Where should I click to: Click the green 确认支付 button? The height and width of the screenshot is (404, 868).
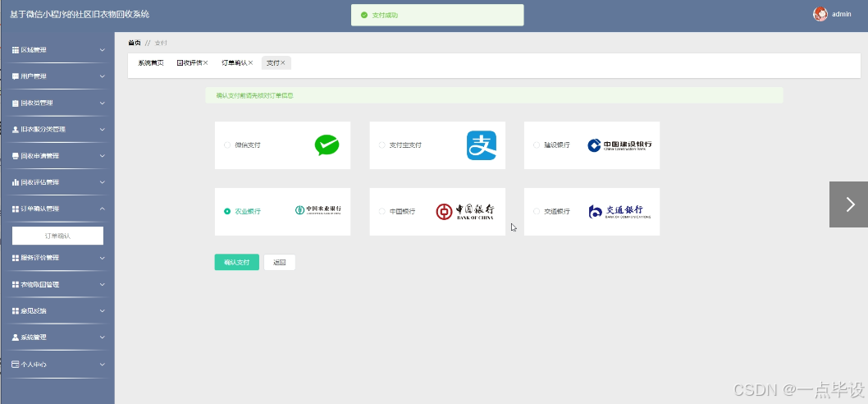pos(236,262)
